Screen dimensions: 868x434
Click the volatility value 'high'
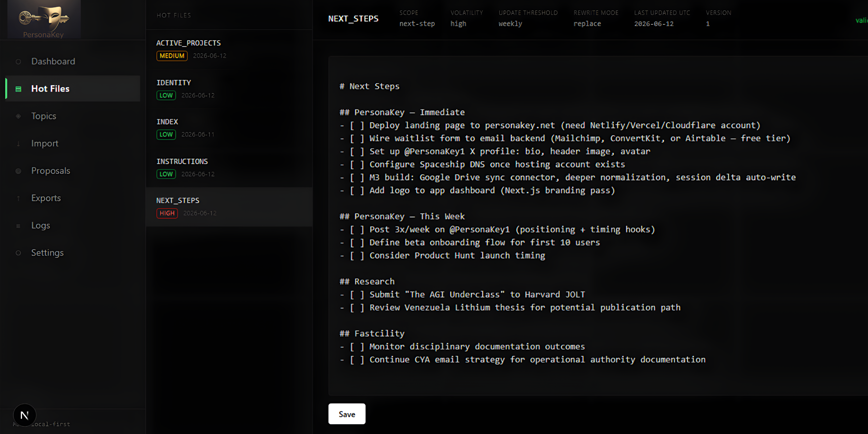click(x=458, y=23)
